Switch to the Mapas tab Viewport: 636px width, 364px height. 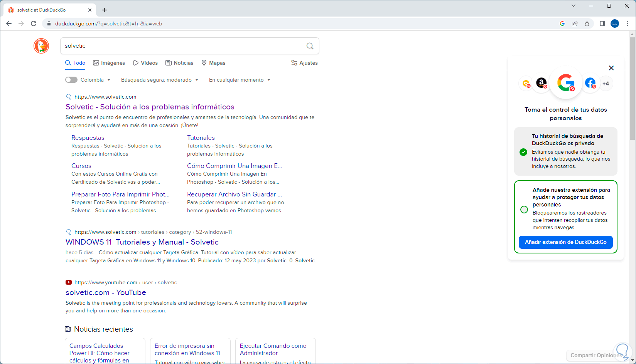click(x=213, y=63)
